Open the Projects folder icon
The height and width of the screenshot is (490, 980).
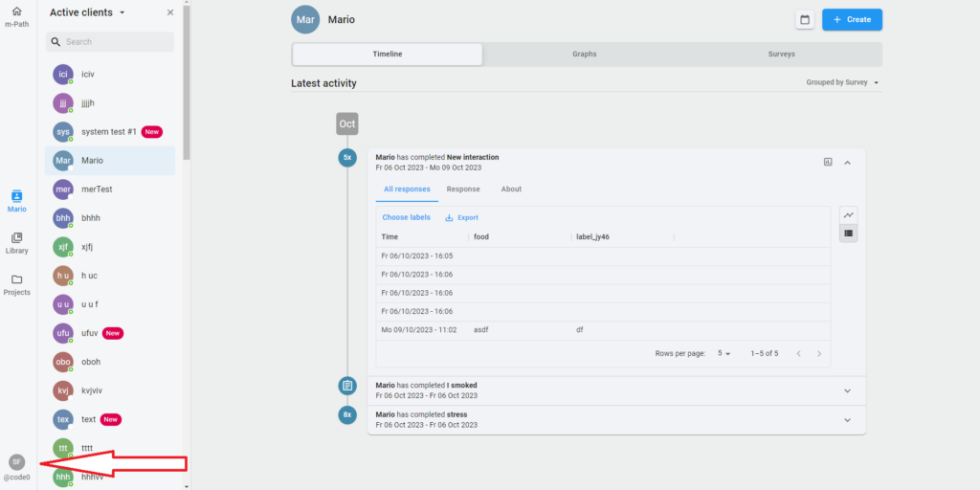[16, 279]
